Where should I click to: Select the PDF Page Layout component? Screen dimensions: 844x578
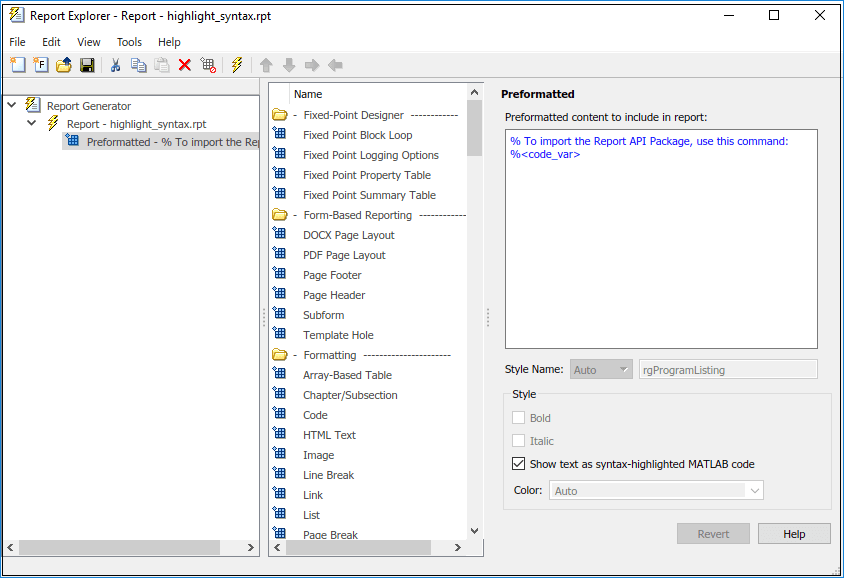344,255
